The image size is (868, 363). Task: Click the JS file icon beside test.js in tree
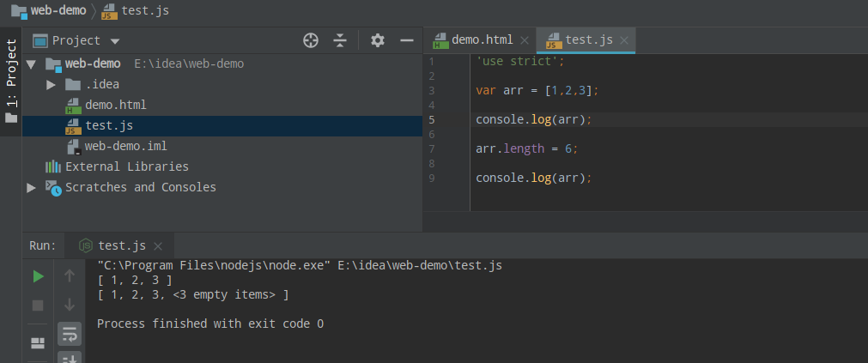click(x=73, y=127)
